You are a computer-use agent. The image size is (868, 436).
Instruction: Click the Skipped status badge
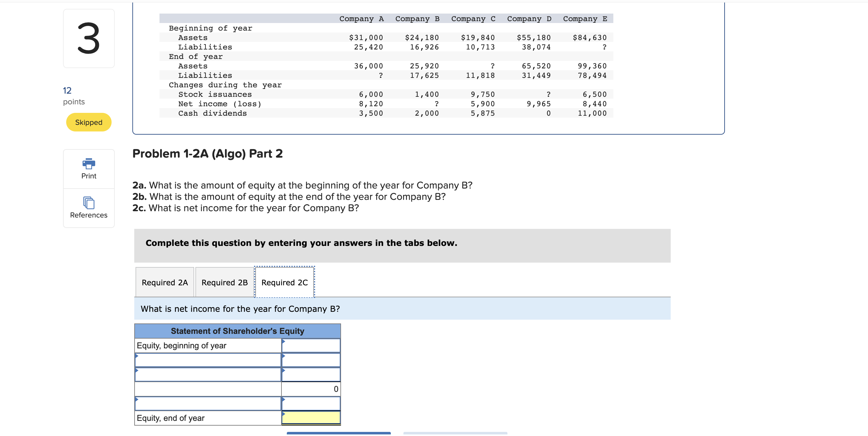88,122
